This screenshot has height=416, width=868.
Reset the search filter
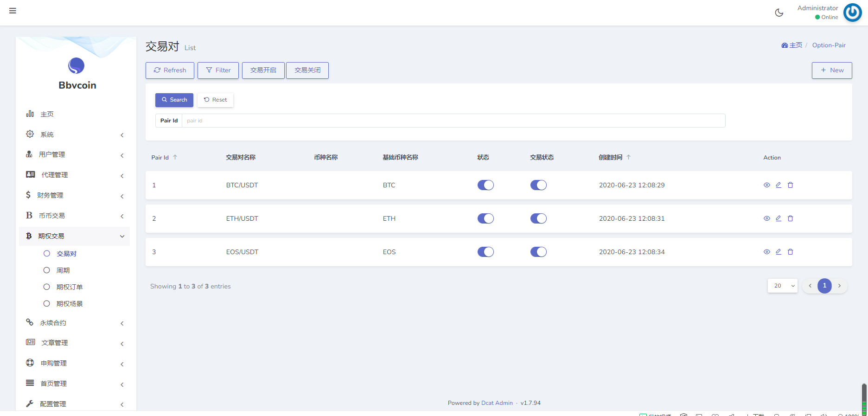pyautogui.click(x=215, y=100)
